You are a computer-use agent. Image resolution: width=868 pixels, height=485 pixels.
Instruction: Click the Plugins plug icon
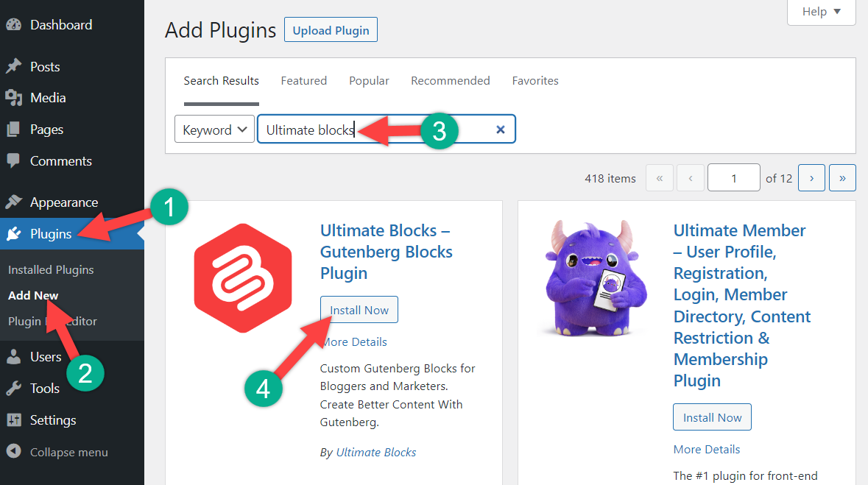pyautogui.click(x=14, y=233)
